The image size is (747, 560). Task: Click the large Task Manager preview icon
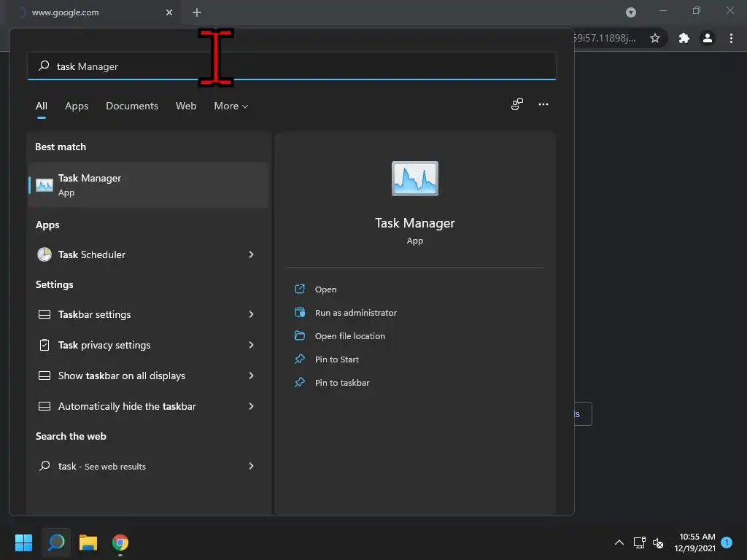click(x=414, y=179)
